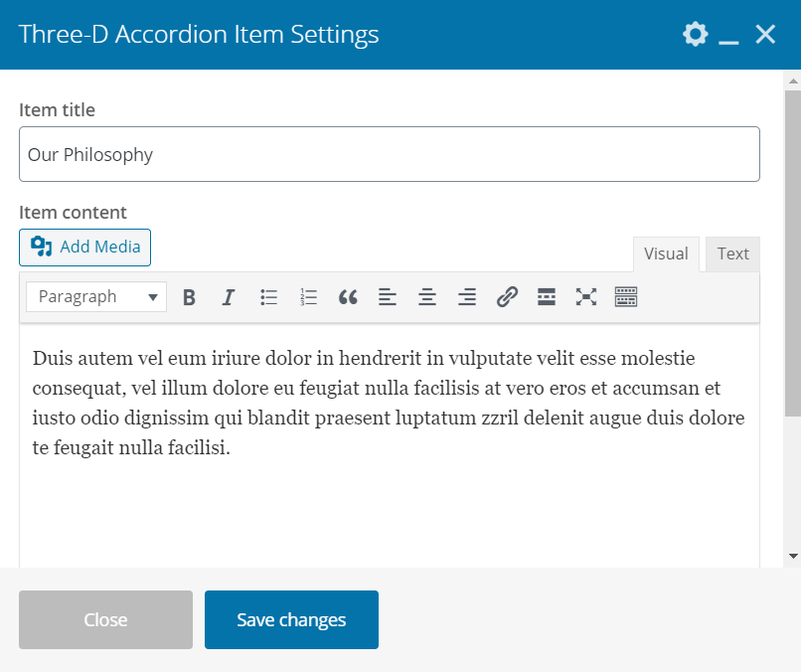Apply italic formatting to text
This screenshot has width=801, height=672.
[x=229, y=296]
